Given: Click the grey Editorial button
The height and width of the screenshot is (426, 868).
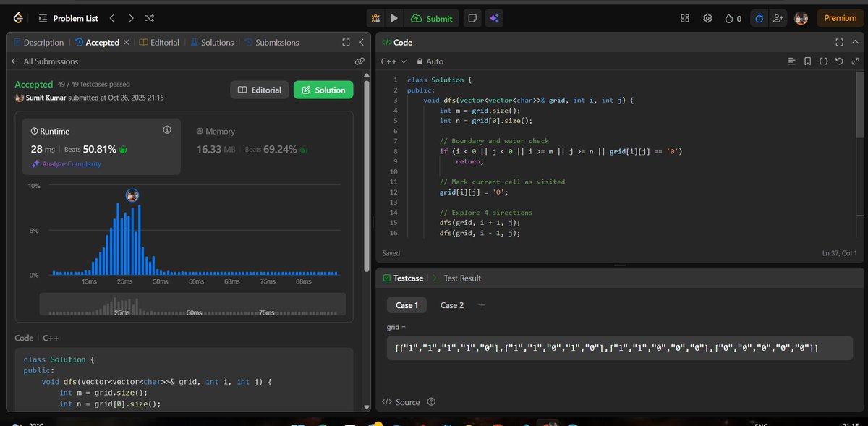Looking at the screenshot, I should click(259, 90).
